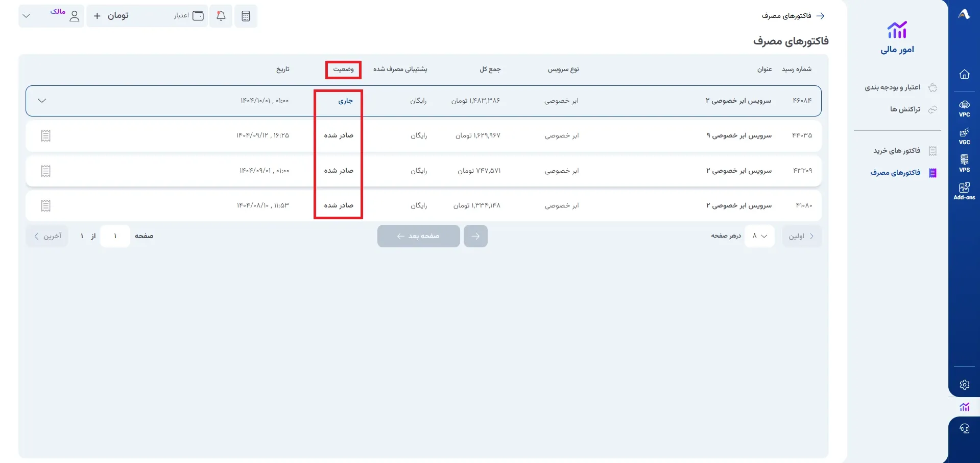
Task: Expand row ۴۶۰۸۴ with chevron
Action: point(42,101)
